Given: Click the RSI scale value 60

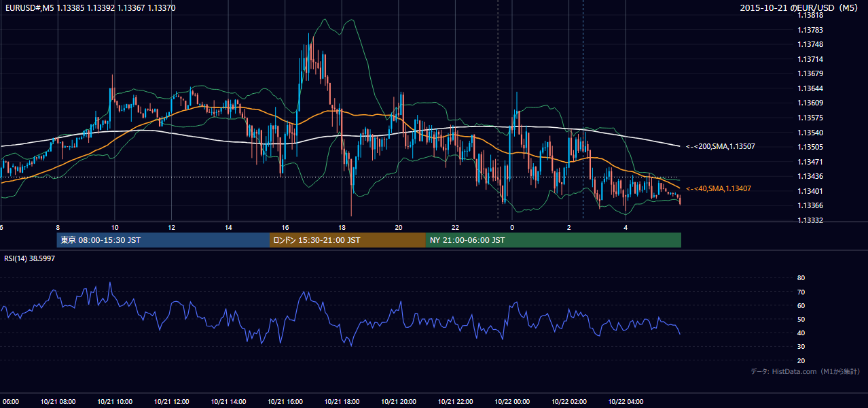Looking at the screenshot, I should click(801, 305).
